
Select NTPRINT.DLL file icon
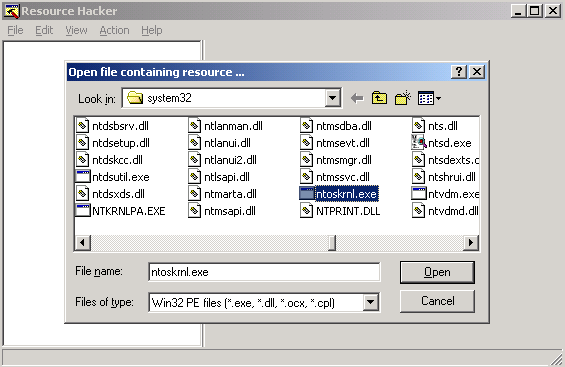pyautogui.click(x=307, y=211)
